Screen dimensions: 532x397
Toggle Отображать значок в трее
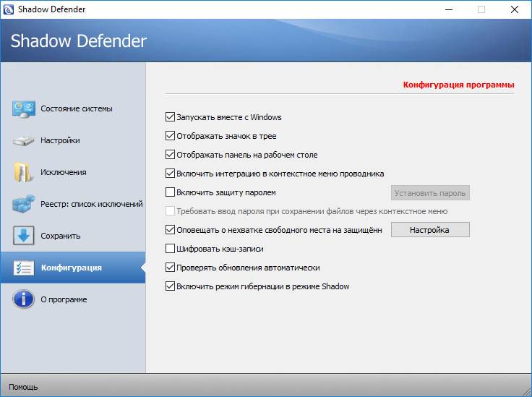click(170, 136)
